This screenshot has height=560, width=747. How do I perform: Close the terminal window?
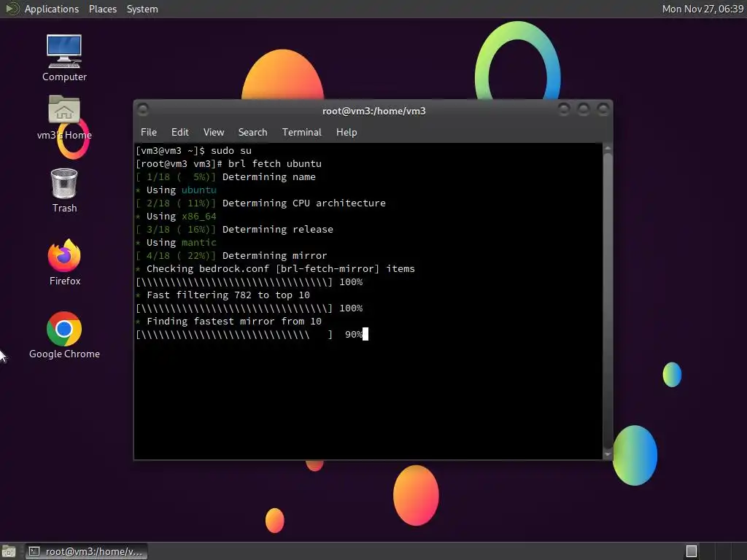pyautogui.click(x=603, y=109)
